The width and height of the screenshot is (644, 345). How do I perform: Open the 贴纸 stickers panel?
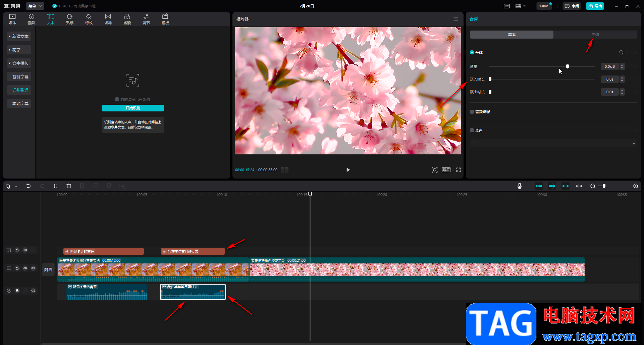tap(70, 19)
